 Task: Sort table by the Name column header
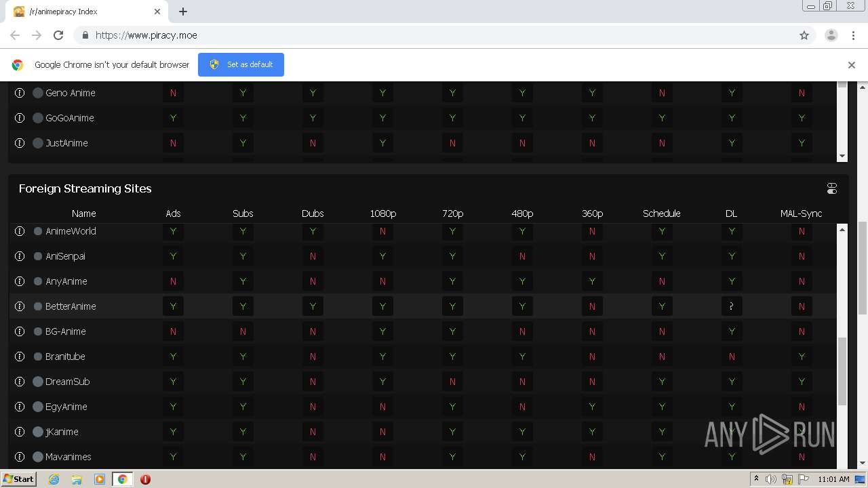pos(84,213)
